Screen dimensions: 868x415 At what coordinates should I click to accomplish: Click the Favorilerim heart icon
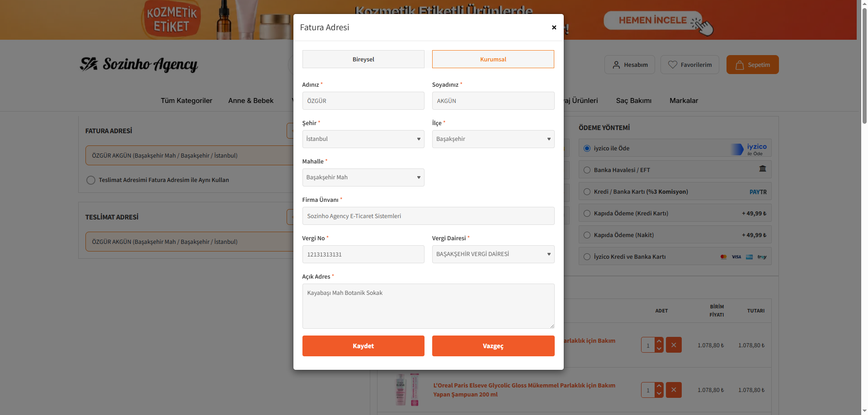[x=673, y=65]
